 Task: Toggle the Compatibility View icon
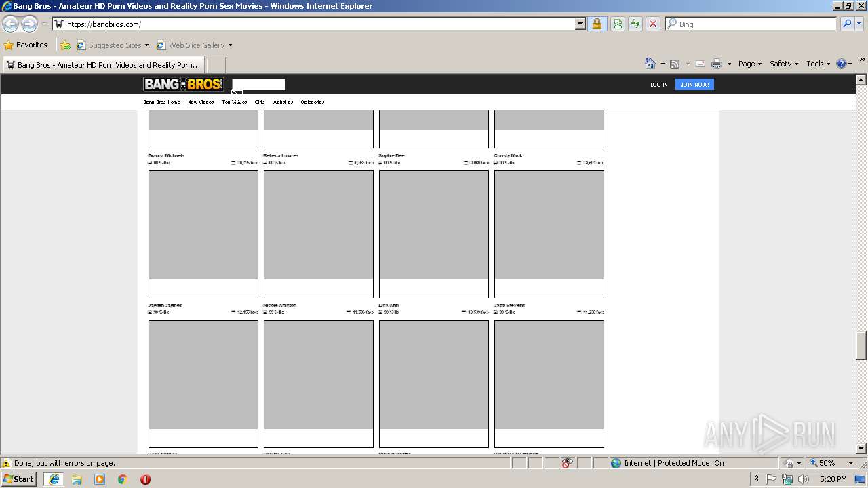618,24
